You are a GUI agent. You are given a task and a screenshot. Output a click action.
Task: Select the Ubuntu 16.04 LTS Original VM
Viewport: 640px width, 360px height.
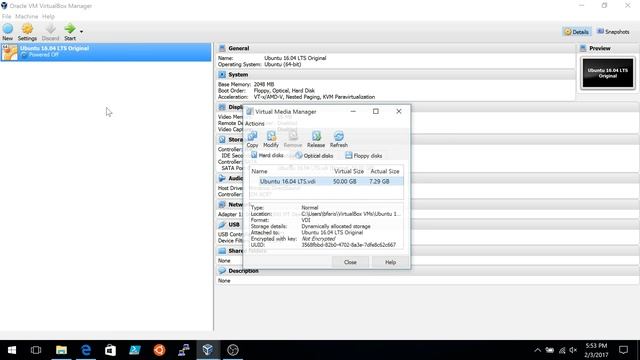click(106, 52)
